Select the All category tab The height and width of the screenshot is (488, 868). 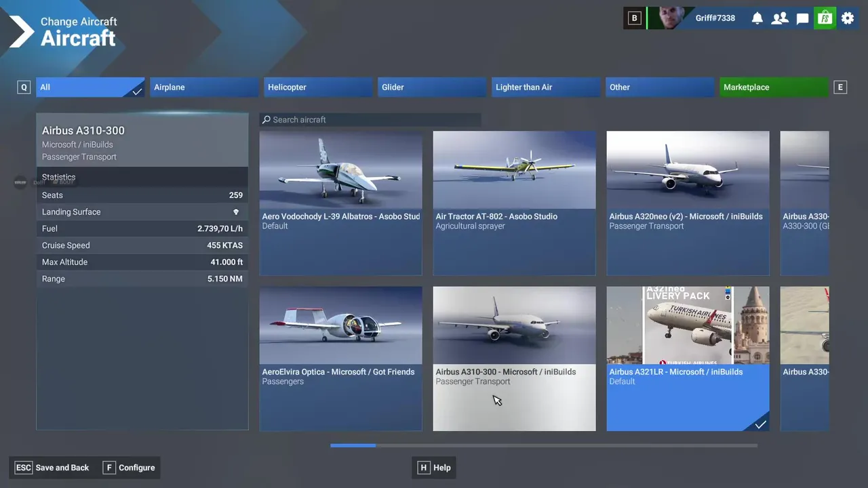pyautogui.click(x=90, y=87)
